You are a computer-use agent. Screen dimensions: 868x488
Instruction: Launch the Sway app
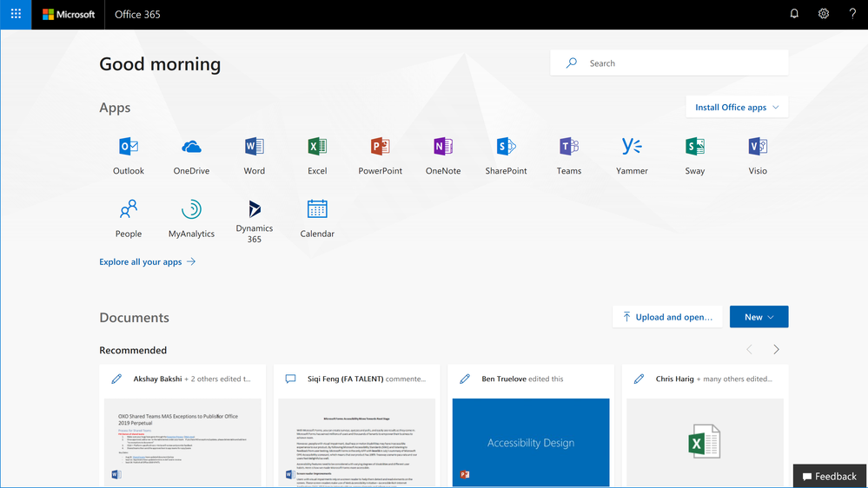[695, 155]
